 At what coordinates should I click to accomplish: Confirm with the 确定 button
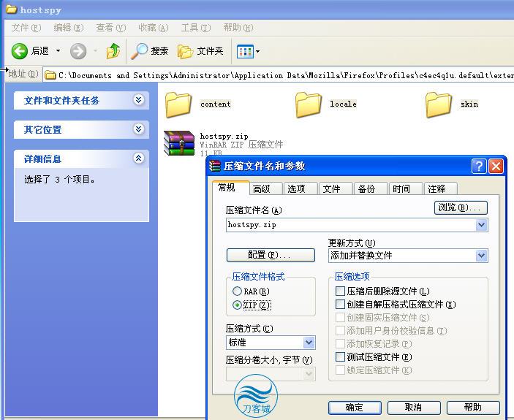355,408
